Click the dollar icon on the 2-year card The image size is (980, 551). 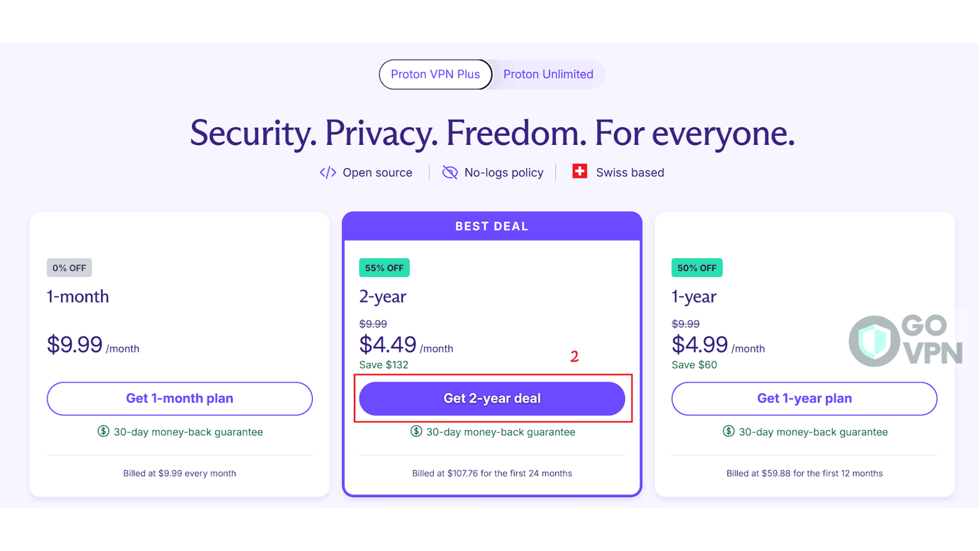415,432
